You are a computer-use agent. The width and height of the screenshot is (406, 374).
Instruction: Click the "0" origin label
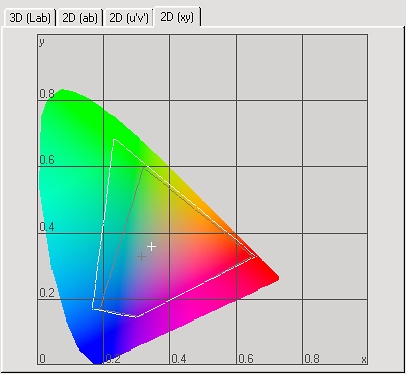pyautogui.click(x=42, y=359)
